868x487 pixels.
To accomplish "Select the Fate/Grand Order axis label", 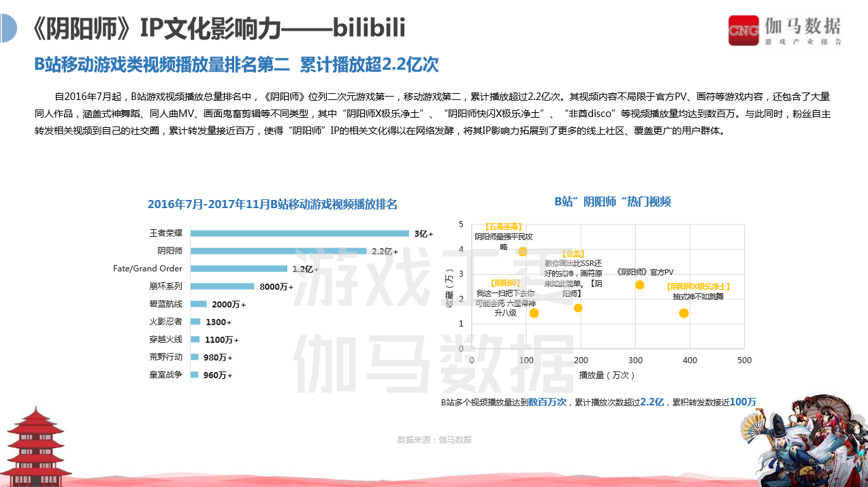I will 148,269.
